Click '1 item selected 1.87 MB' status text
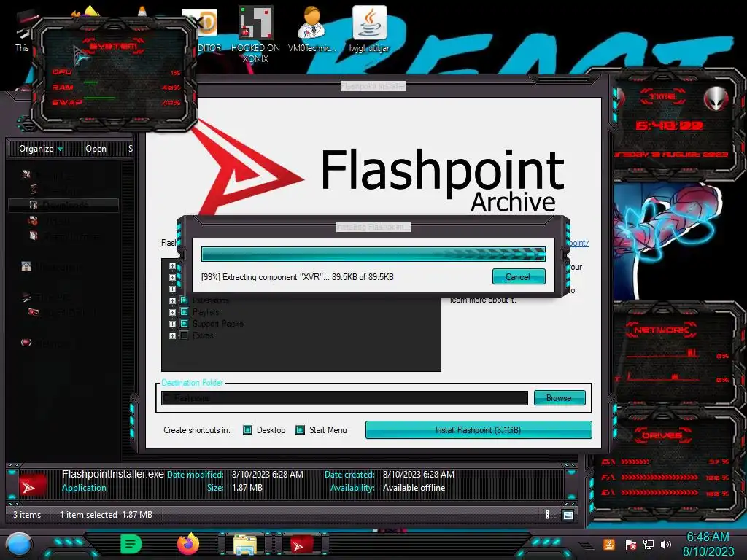Image resolution: width=747 pixels, height=560 pixels. pyautogui.click(x=106, y=515)
